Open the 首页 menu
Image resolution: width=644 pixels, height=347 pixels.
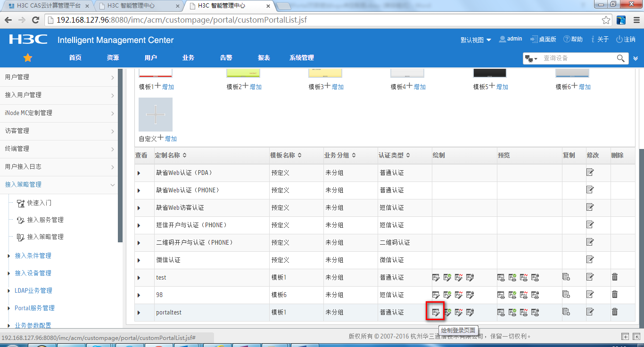pos(75,58)
